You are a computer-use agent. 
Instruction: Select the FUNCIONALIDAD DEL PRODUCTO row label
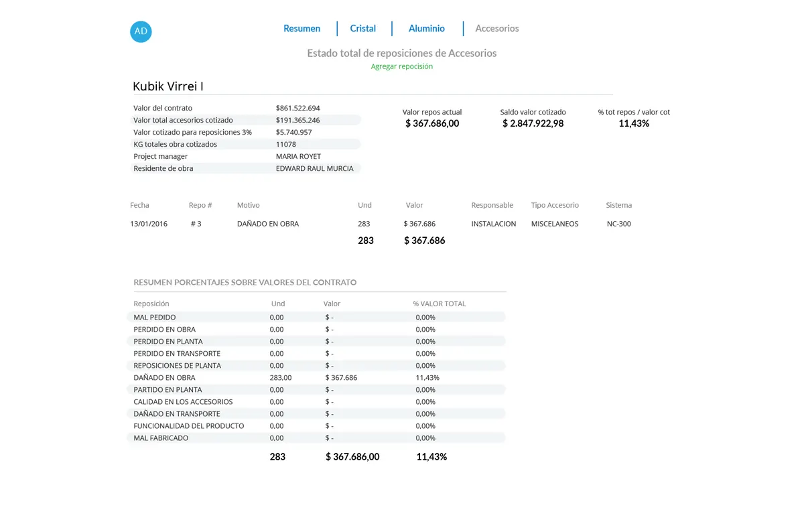click(189, 425)
